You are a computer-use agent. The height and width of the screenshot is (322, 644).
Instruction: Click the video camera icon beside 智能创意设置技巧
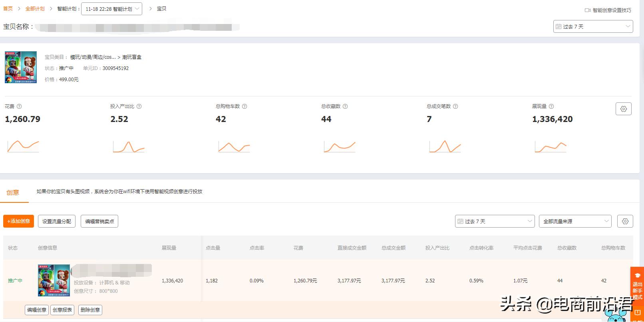point(588,10)
